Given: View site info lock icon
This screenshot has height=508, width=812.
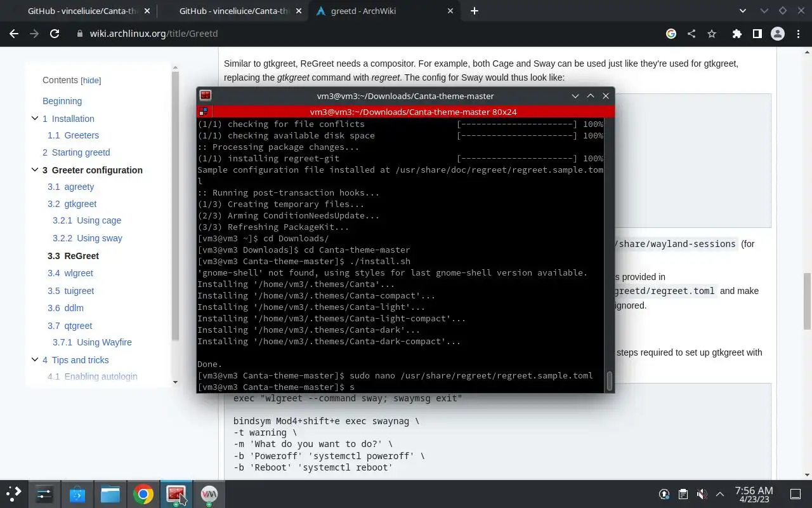Looking at the screenshot, I should click(79, 34).
